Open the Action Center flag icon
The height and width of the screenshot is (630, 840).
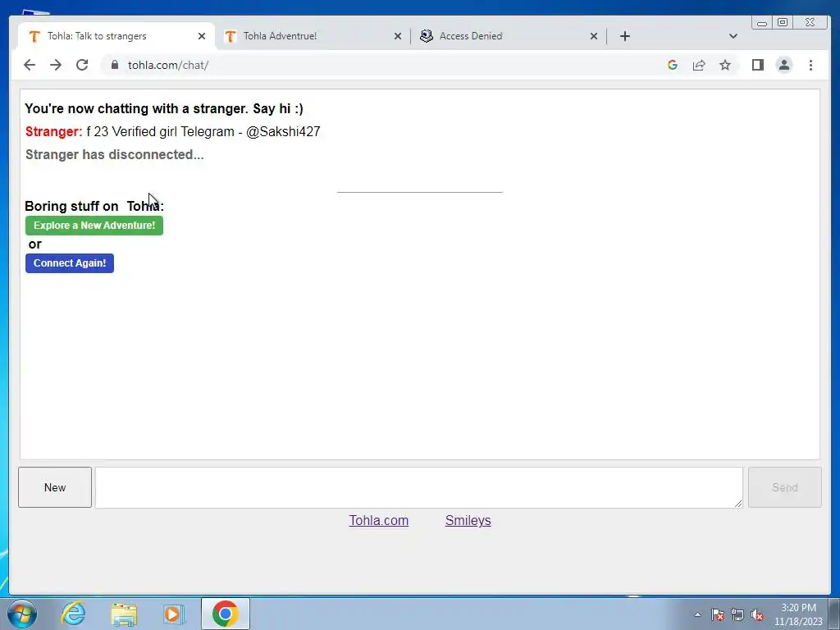point(718,614)
